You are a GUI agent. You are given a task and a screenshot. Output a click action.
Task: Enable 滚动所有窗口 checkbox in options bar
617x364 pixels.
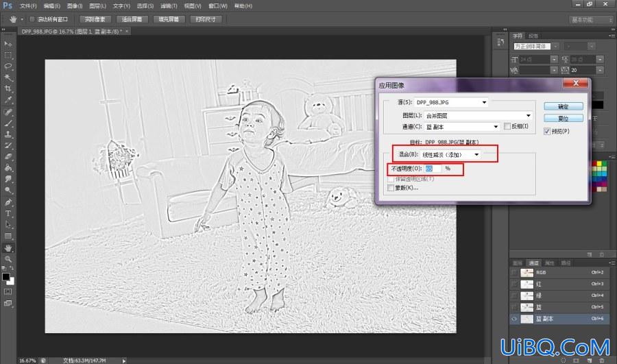(x=32, y=19)
